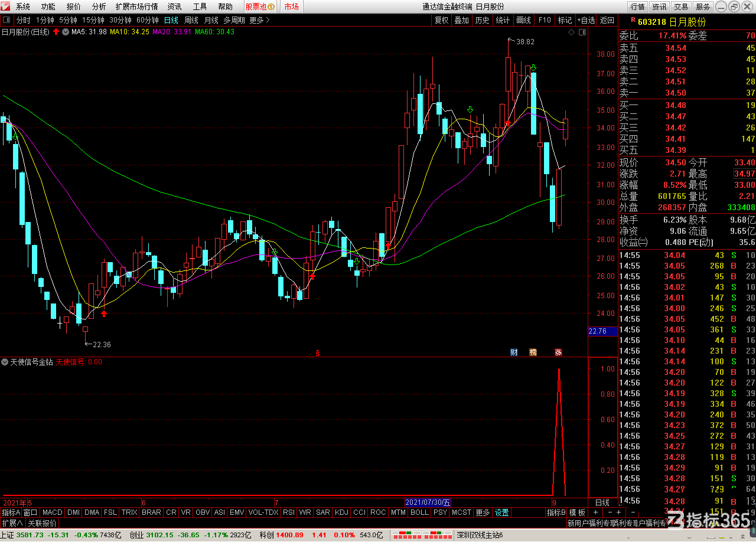Open the 服务 tab at top right
756x542 pixels.
pyautogui.click(x=703, y=6)
